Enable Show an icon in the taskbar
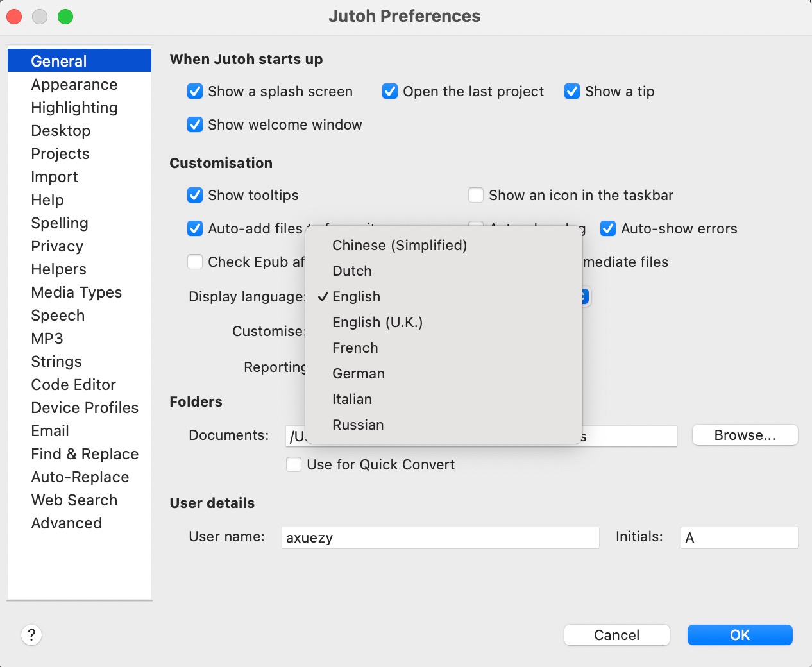This screenshot has width=812, height=667. click(x=476, y=196)
